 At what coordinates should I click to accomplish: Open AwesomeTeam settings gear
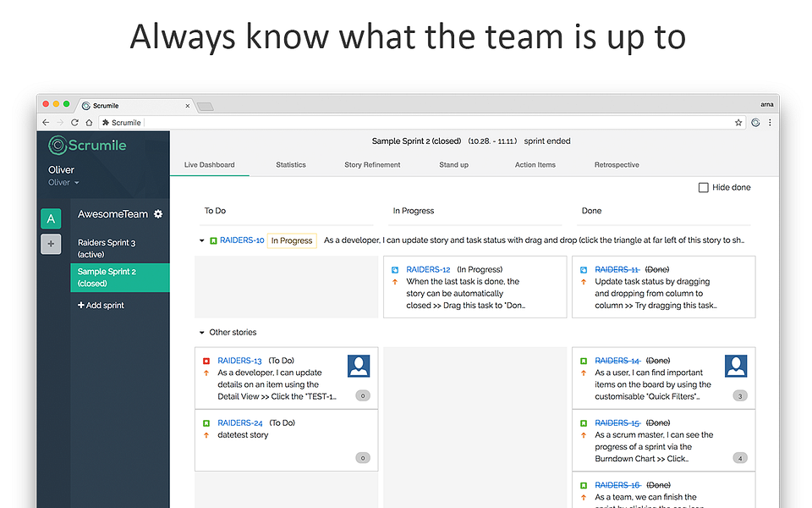pos(158,213)
